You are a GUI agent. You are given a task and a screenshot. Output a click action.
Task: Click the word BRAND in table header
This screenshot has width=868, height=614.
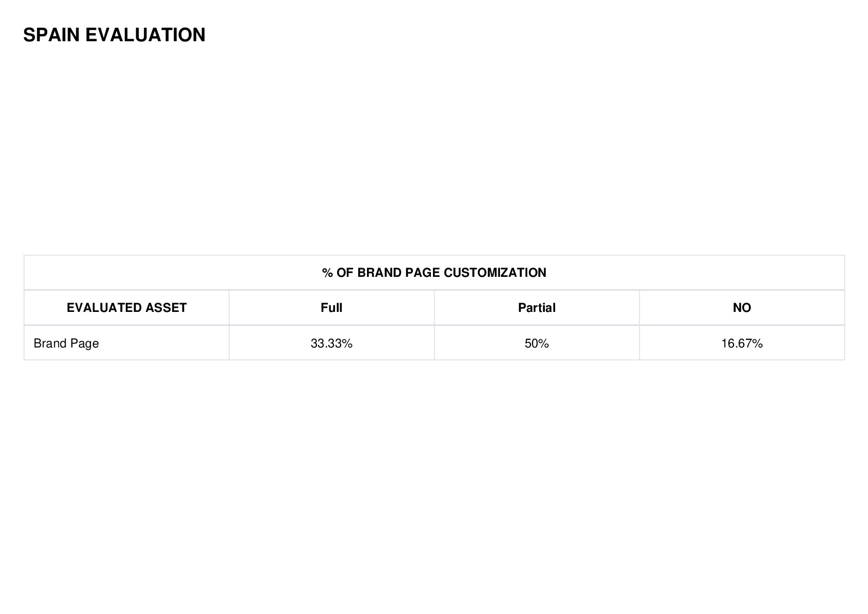(380, 273)
